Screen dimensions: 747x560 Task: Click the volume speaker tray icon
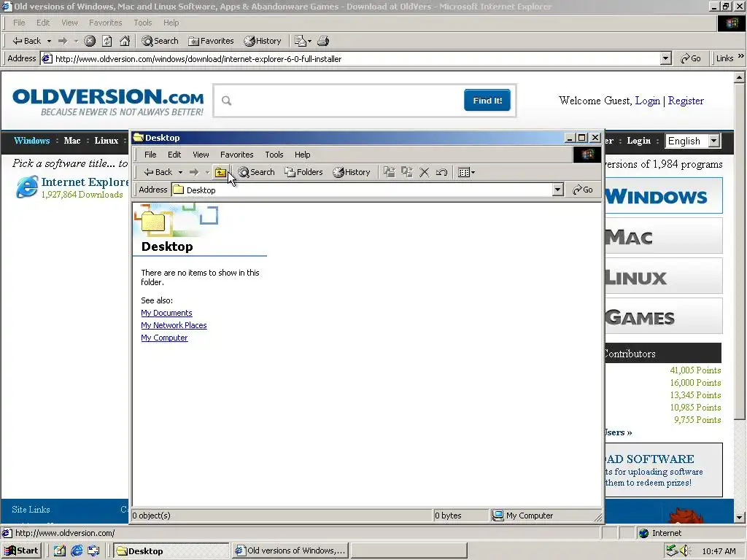click(x=684, y=551)
